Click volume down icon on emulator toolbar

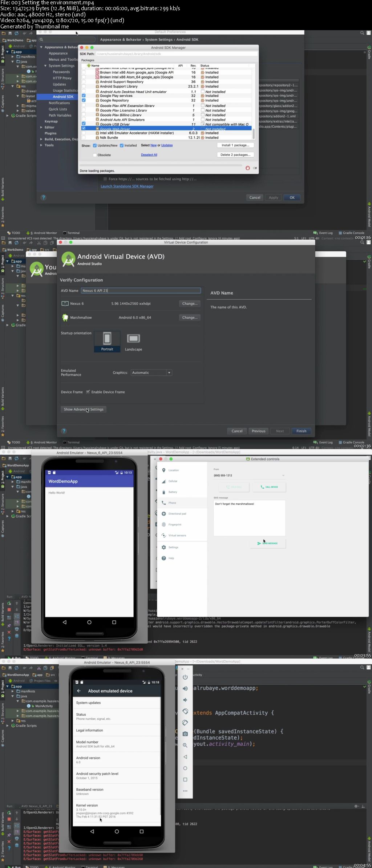click(185, 700)
